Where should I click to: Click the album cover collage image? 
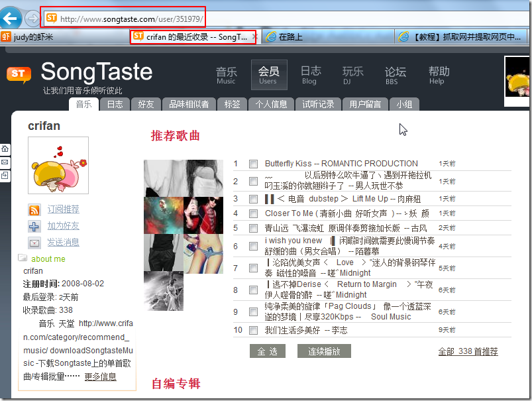tap(184, 235)
